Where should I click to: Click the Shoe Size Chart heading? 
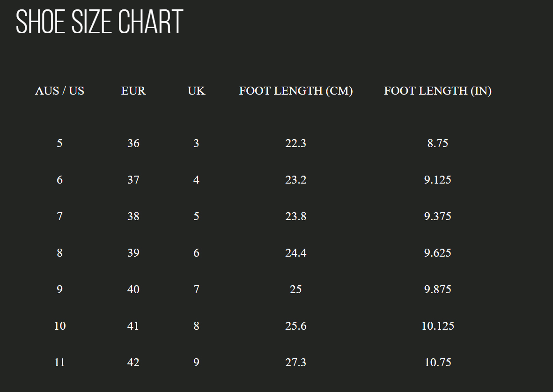(x=99, y=22)
